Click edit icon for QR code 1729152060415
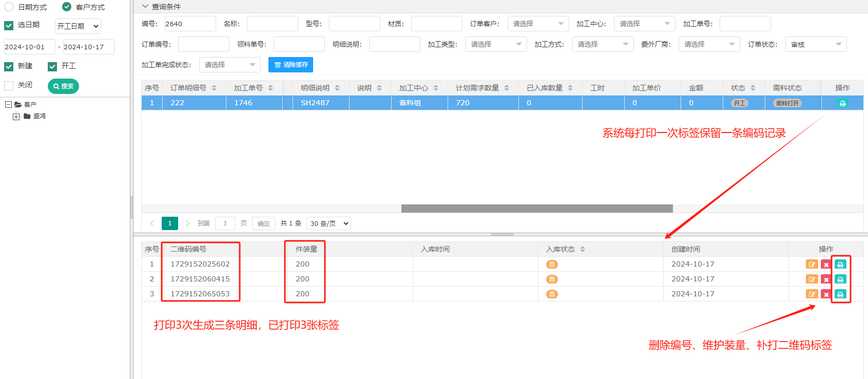Screen dimensions: 868x379 pyautogui.click(x=812, y=279)
